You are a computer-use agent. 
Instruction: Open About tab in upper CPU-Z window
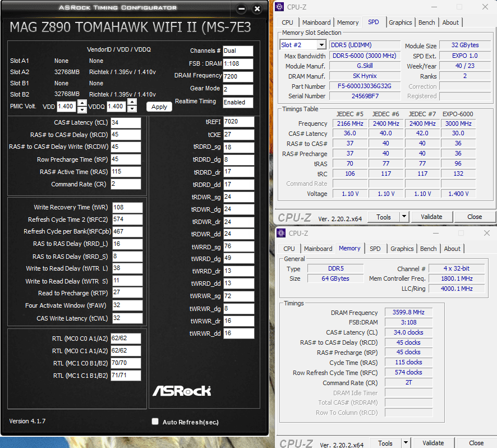pyautogui.click(x=450, y=22)
